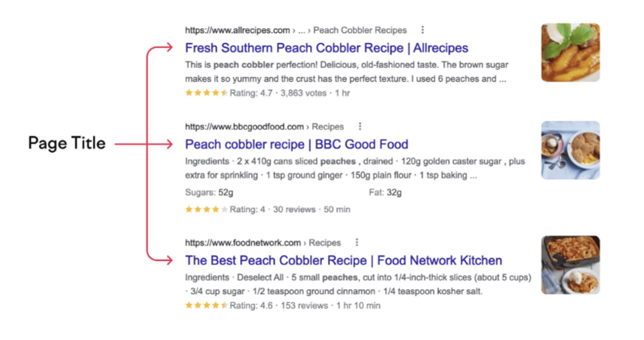
Task: Open the Fresh Southern Peach Cobbler Recipe title link
Action: pyautogui.click(x=327, y=48)
